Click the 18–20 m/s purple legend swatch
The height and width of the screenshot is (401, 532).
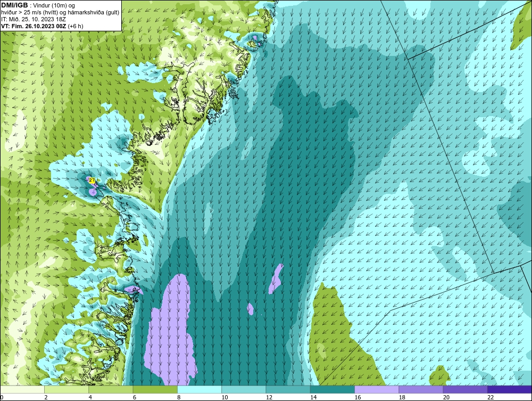click(421, 389)
